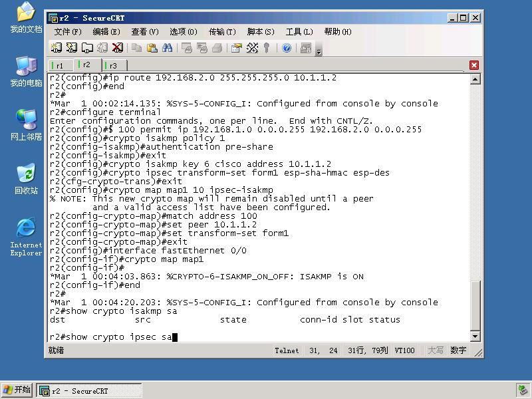Click r2 - SecureCRT taskbar button
Image resolution: width=532 pixels, height=399 pixels.
(89, 391)
